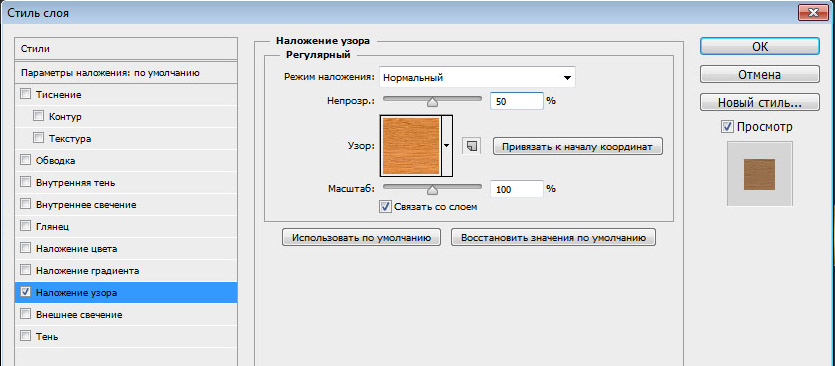This screenshot has width=835, height=366.
Task: Enable the Наложение градиента checkbox
Action: pos(26,270)
